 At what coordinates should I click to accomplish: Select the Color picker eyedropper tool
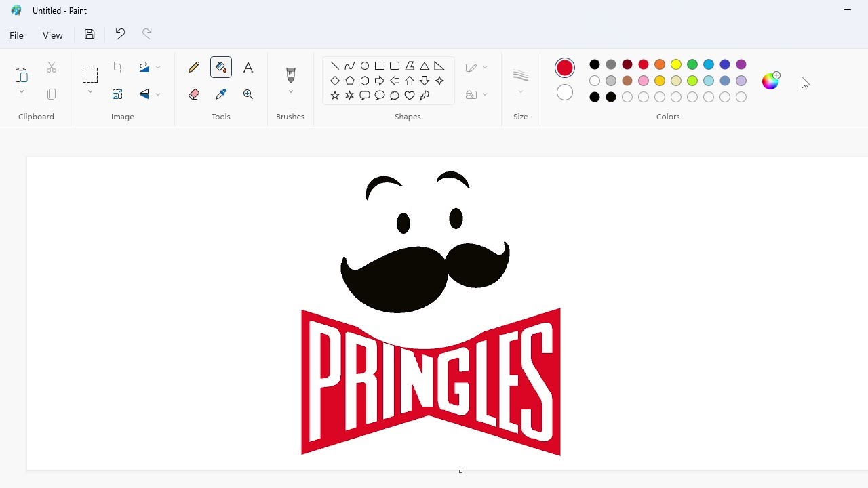tap(221, 94)
